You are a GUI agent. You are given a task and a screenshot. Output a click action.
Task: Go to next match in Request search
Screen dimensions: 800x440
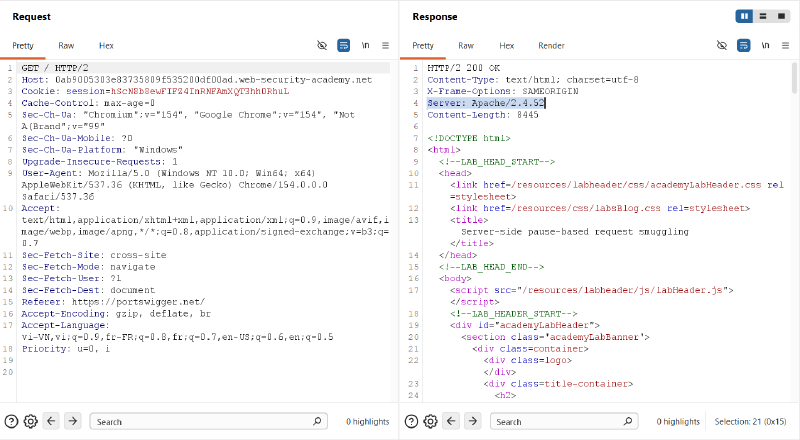[73, 421]
